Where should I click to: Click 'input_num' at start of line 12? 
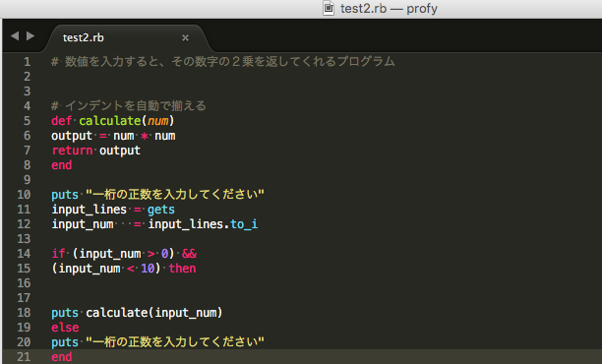coord(83,224)
